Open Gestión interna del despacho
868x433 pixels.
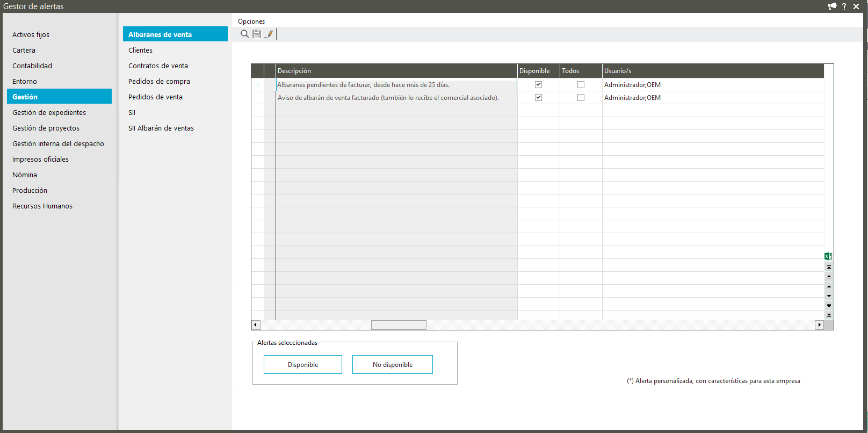59,143
